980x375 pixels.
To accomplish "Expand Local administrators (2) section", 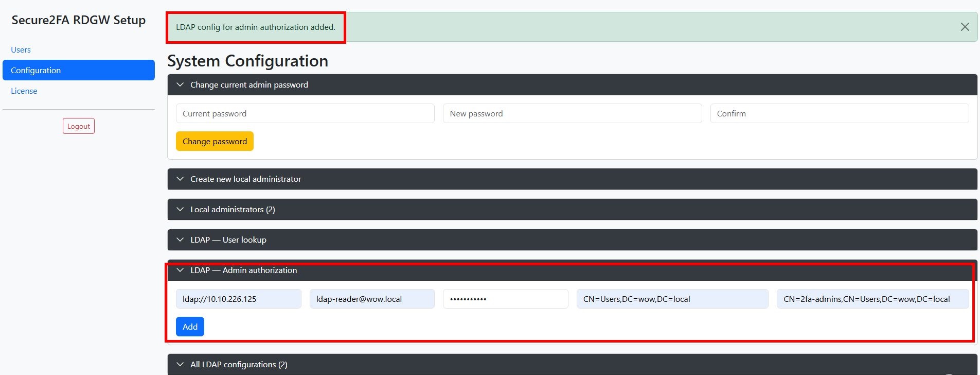I will coord(233,210).
